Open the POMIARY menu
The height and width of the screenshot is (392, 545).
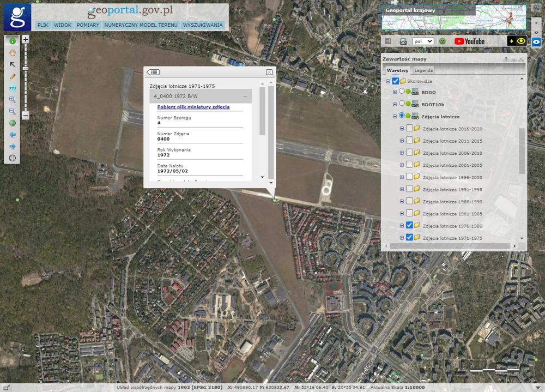coord(88,25)
